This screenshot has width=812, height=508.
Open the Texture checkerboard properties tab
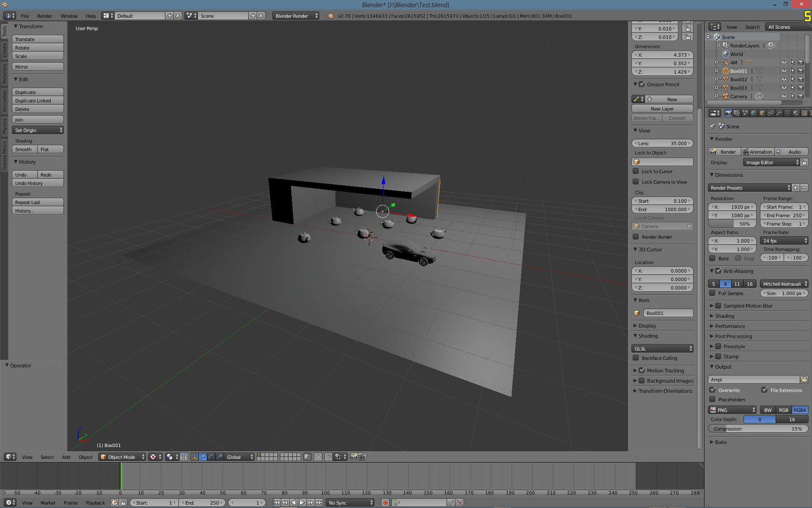click(x=804, y=113)
